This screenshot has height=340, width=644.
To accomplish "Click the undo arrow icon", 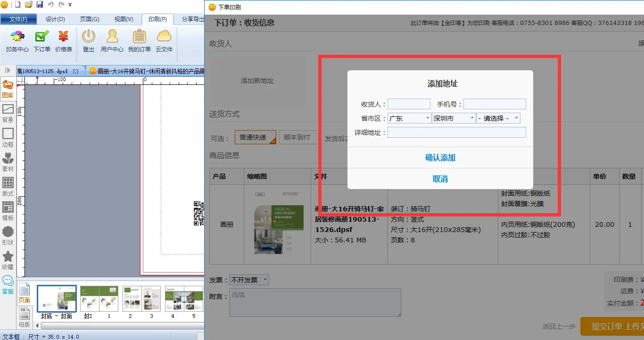I will (51, 5).
